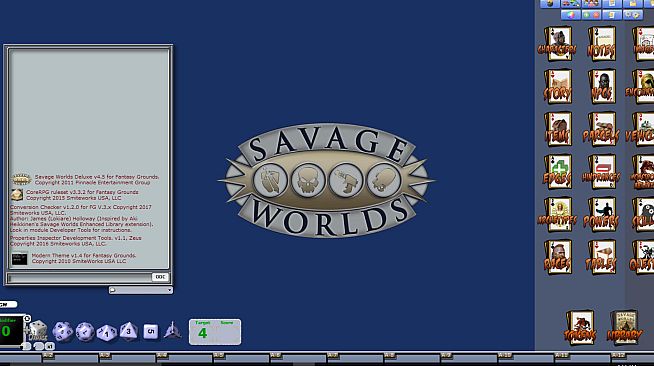Open the Skills card in sidebar

tap(643, 215)
